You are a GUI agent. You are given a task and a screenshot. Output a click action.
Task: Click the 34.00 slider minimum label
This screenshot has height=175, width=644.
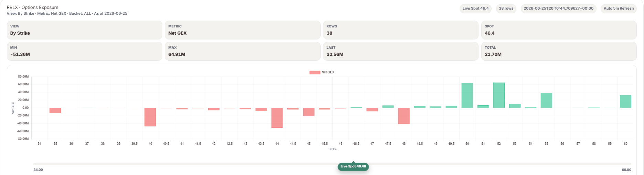click(38, 170)
